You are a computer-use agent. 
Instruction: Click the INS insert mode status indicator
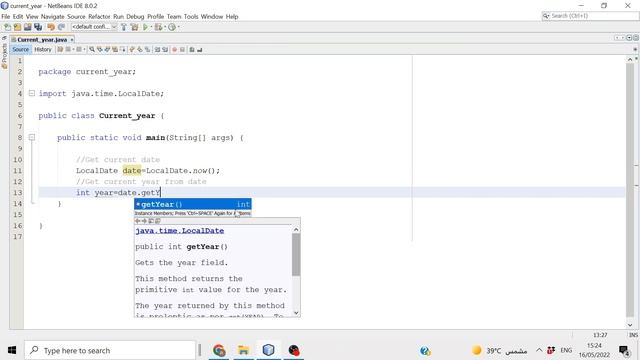coord(633,335)
